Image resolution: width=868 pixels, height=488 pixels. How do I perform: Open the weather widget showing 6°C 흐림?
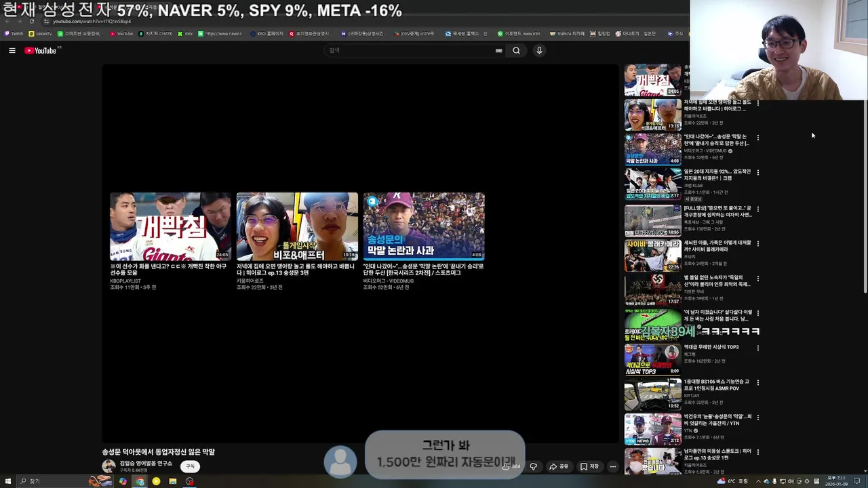(x=732, y=481)
